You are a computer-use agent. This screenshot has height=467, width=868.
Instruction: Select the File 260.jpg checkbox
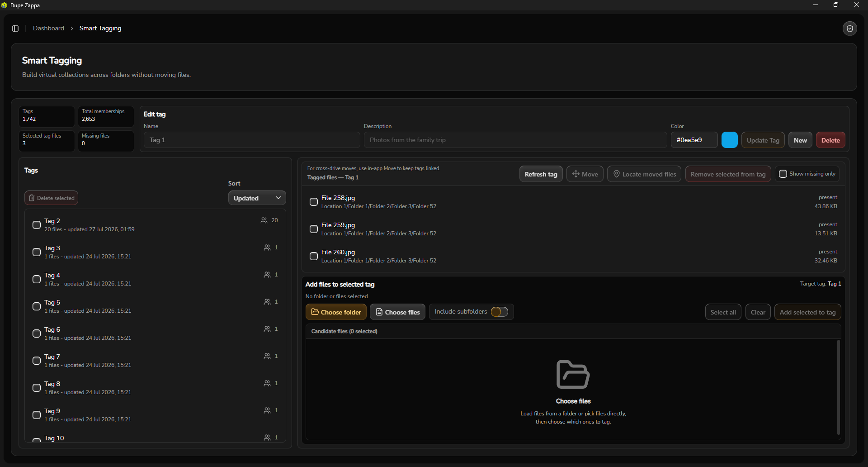point(314,256)
